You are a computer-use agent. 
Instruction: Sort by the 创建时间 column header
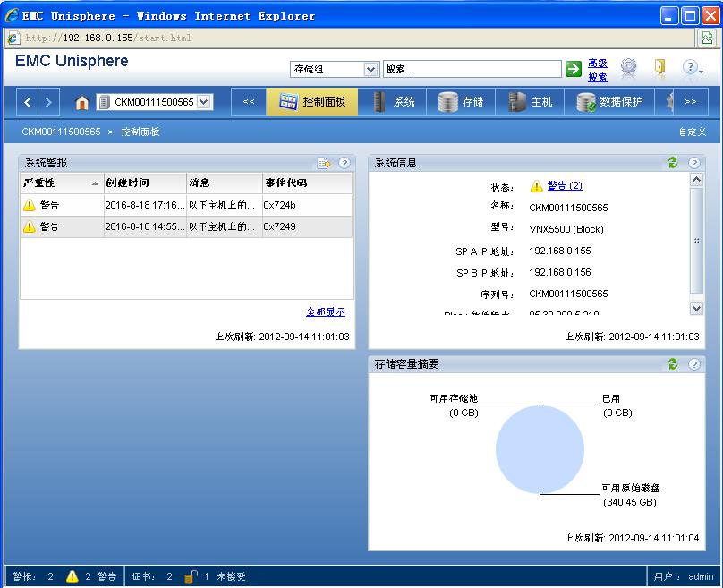click(145, 183)
